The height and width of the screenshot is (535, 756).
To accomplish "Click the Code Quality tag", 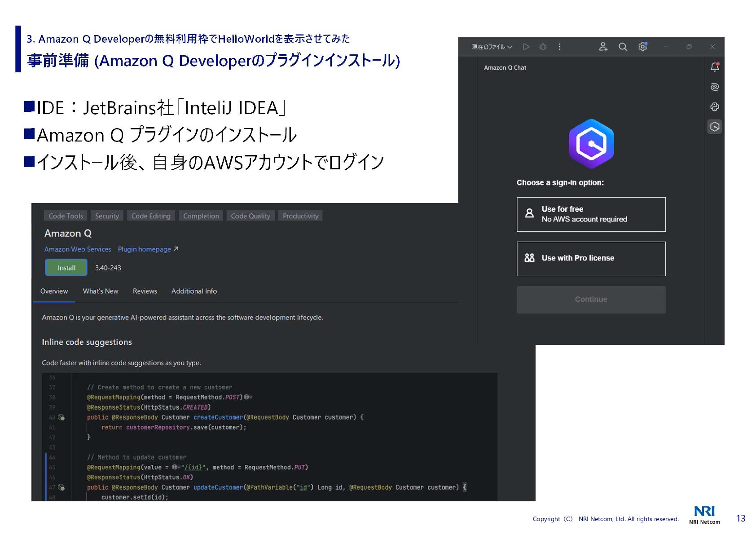I will [x=251, y=216].
